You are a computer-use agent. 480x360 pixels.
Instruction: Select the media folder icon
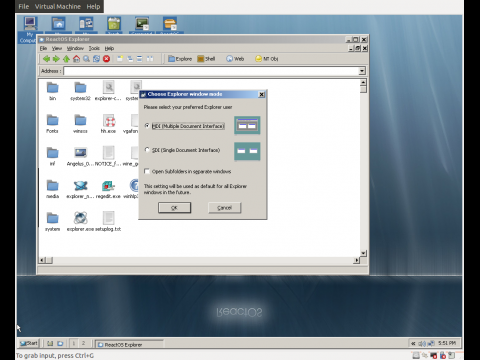click(x=52, y=185)
